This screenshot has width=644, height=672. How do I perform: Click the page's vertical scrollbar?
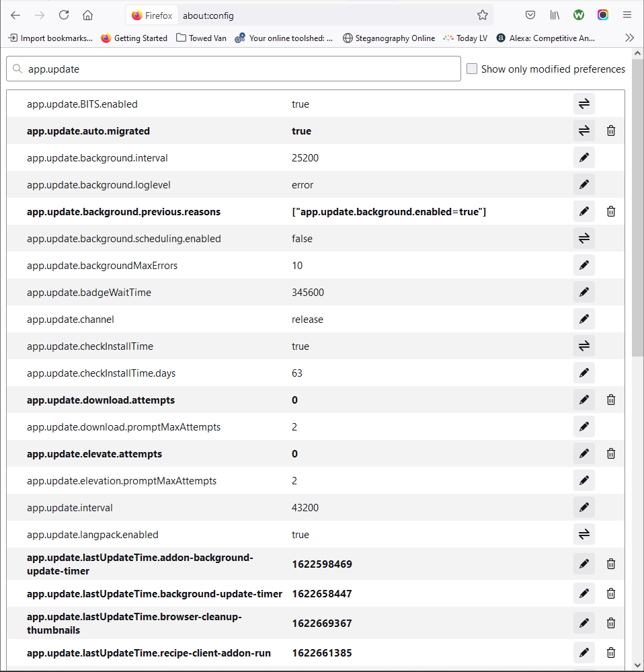[637, 202]
